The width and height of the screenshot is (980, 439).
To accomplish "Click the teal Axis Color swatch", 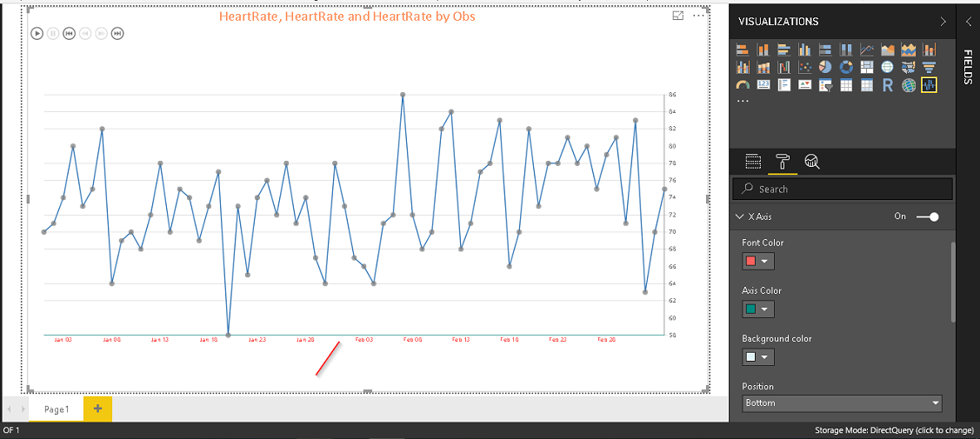I will tap(750, 309).
